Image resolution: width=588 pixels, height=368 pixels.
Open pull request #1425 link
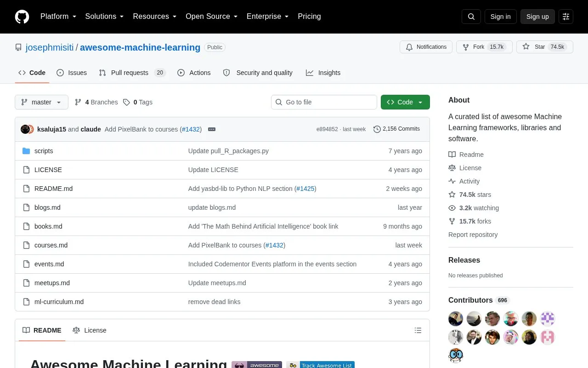305,189
